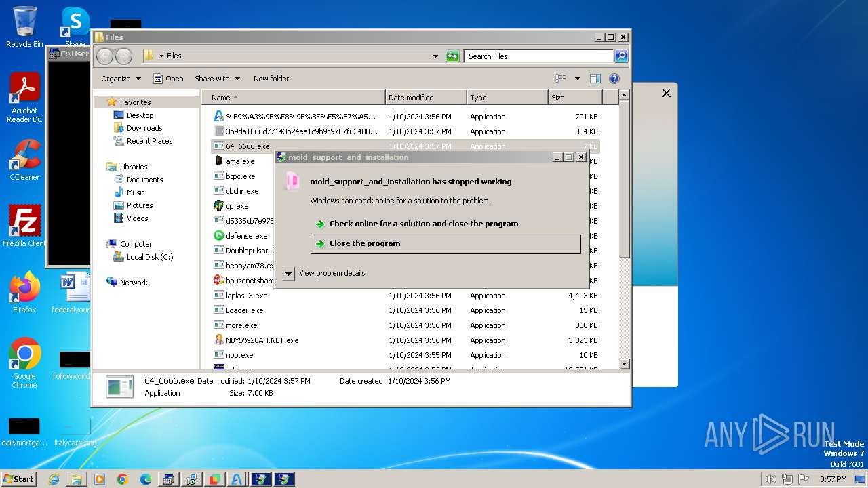868x488 pixels.
Task: Open the Documents library
Action: 144,180
